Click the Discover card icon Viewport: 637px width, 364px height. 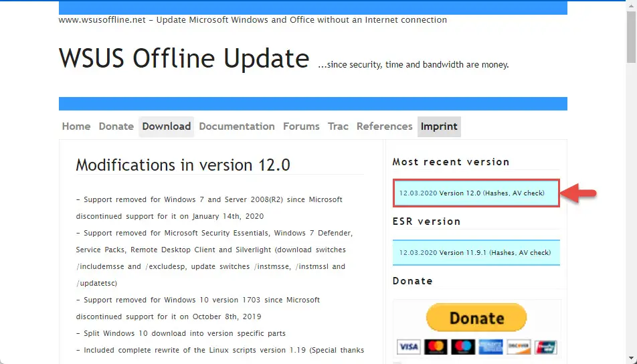tap(519, 347)
